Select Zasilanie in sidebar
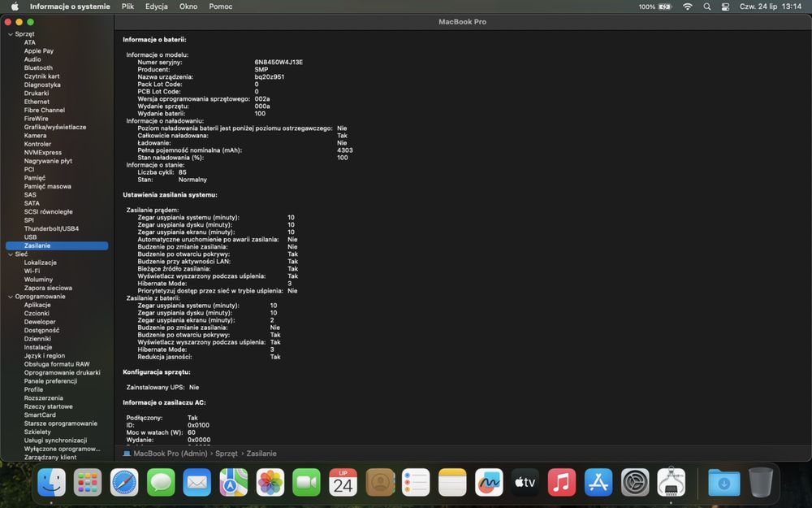 click(57, 245)
